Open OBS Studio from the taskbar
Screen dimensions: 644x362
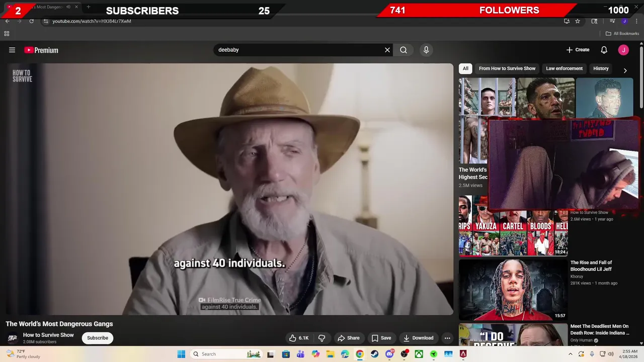(x=404, y=354)
